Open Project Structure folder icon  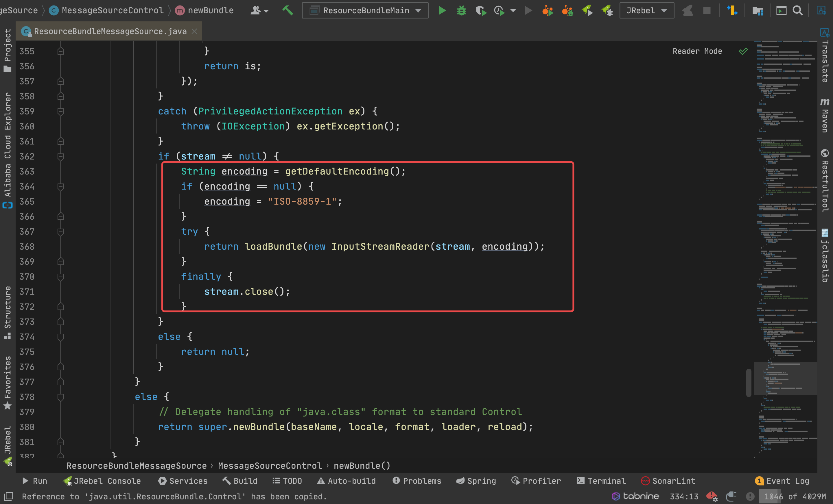tap(758, 11)
